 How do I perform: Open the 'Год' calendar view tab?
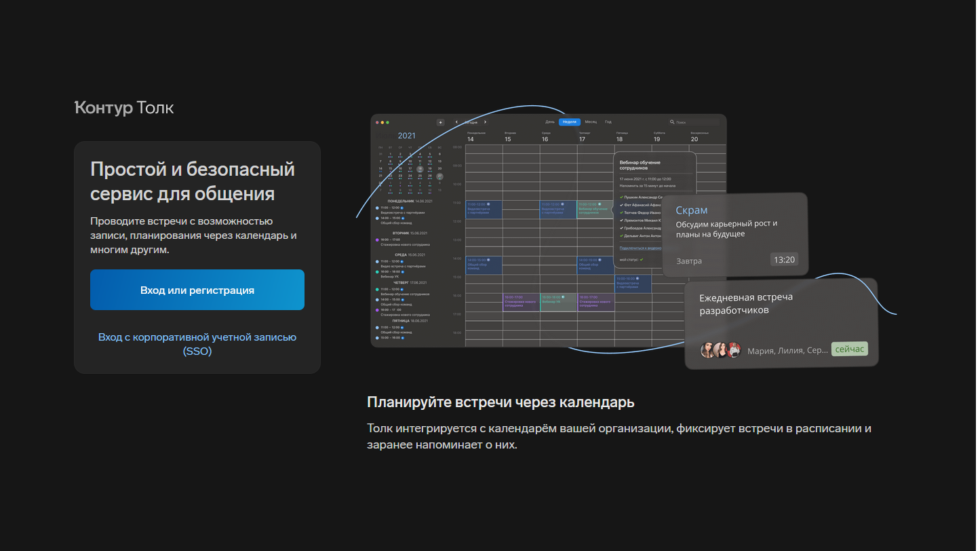coord(608,122)
